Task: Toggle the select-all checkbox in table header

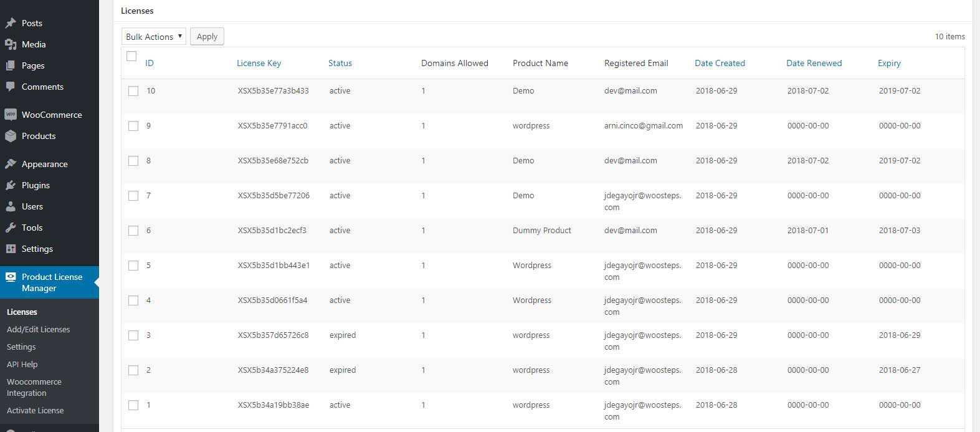Action: coord(131,56)
